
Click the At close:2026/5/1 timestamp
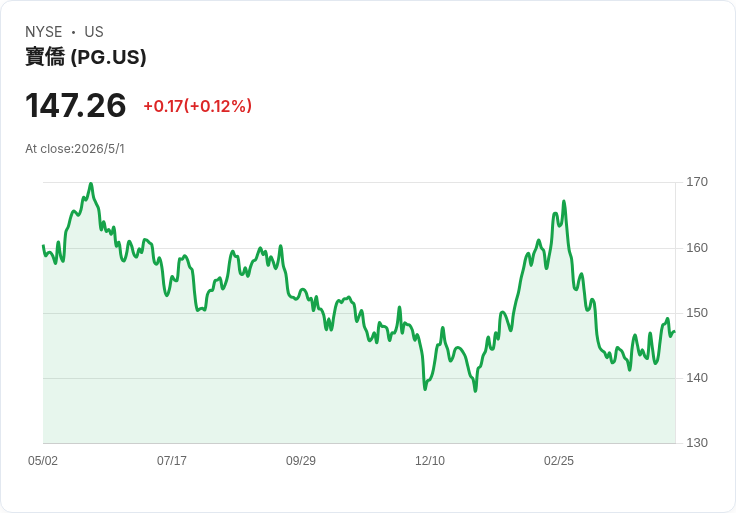pyautogui.click(x=75, y=149)
